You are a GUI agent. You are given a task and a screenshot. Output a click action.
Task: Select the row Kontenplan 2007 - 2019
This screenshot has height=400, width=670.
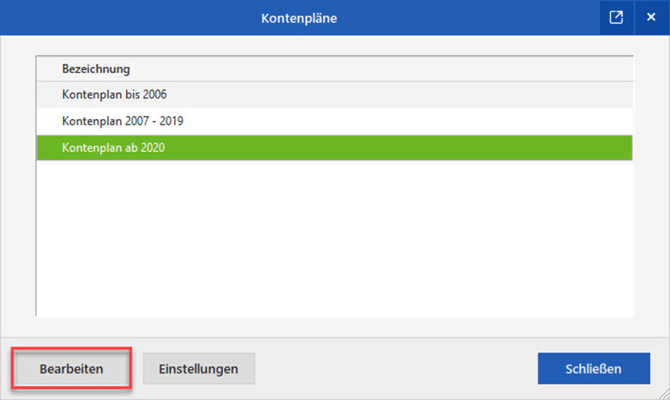(x=122, y=121)
